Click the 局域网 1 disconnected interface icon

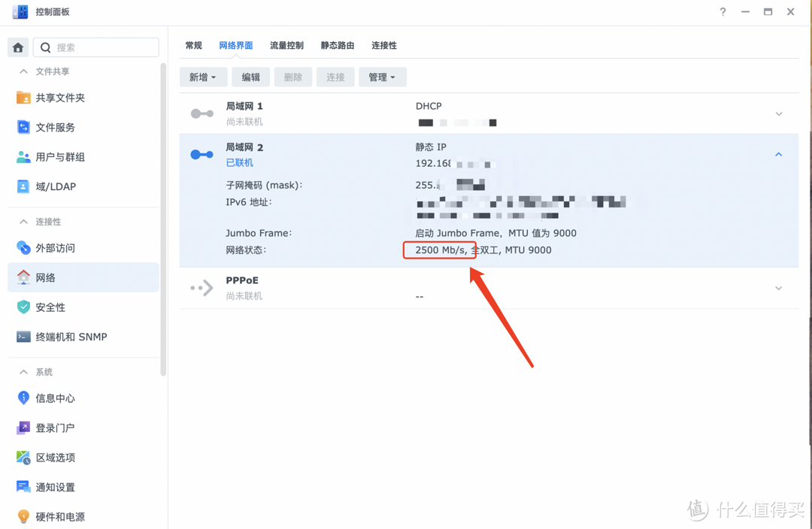pyautogui.click(x=202, y=113)
